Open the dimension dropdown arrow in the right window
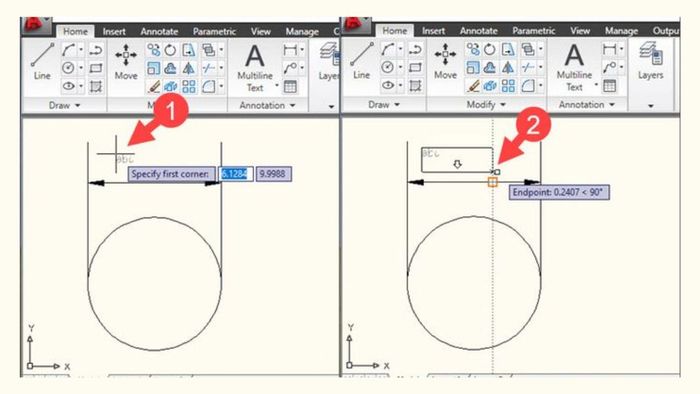Image resolution: width=700 pixels, height=394 pixels. (621, 49)
